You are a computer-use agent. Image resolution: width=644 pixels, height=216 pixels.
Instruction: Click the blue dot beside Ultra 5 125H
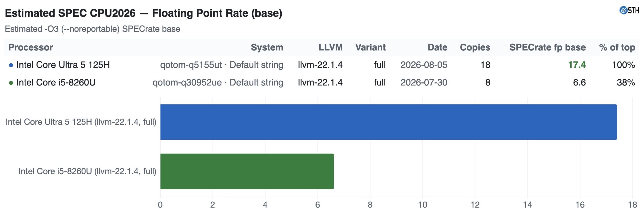11,65
